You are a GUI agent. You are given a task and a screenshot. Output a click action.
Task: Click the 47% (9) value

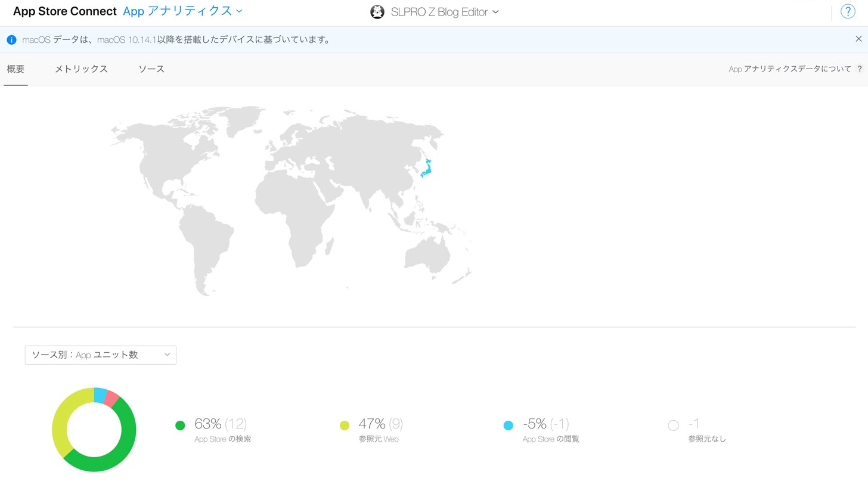coord(381,424)
